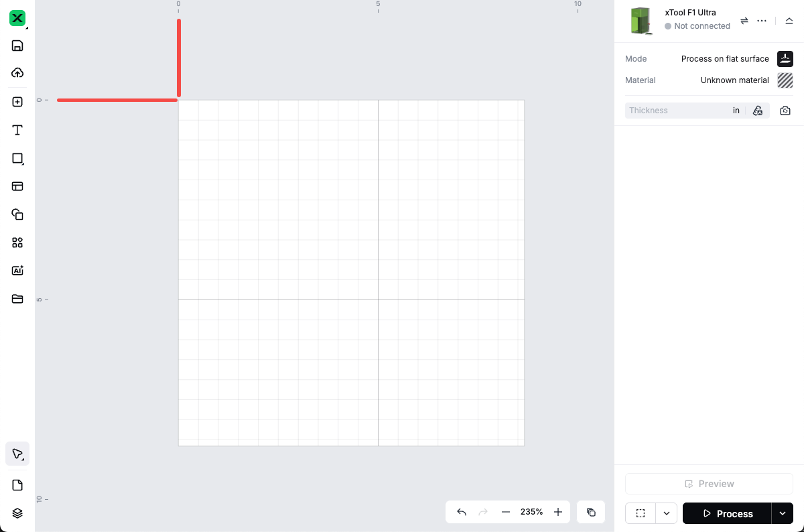The image size is (804, 532).
Task: Open the Layers panel icon
Action: pyautogui.click(x=17, y=513)
